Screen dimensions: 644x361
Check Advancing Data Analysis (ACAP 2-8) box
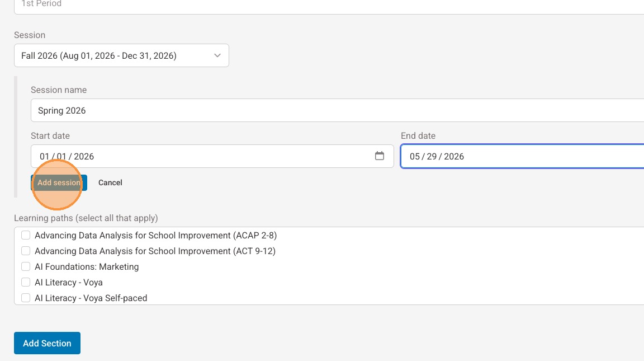pyautogui.click(x=26, y=236)
